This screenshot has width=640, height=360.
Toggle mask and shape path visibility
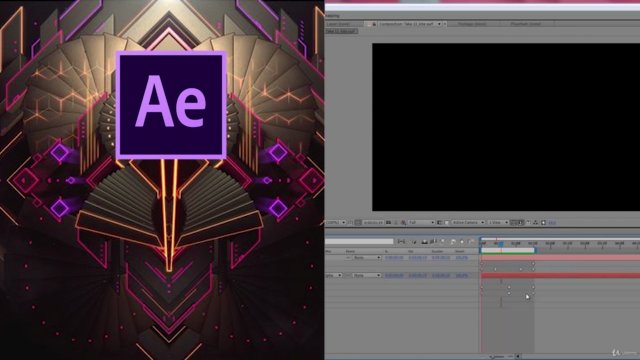pos(358,222)
